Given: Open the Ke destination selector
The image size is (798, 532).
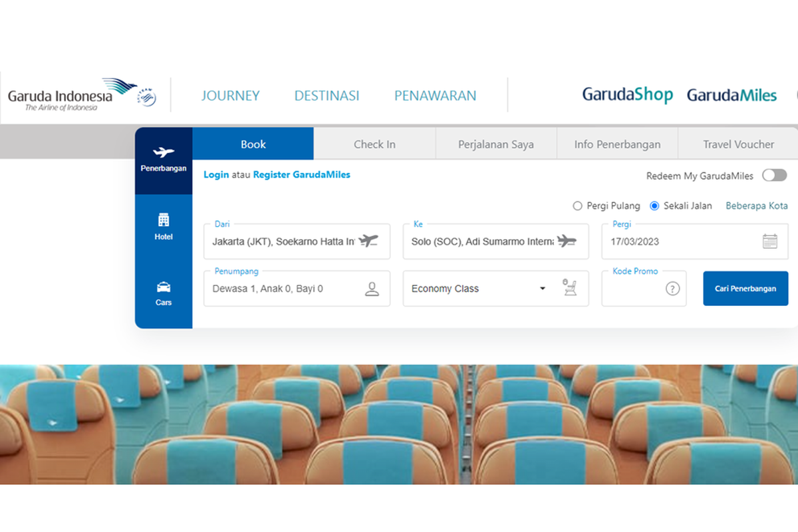Looking at the screenshot, I should pos(485,241).
